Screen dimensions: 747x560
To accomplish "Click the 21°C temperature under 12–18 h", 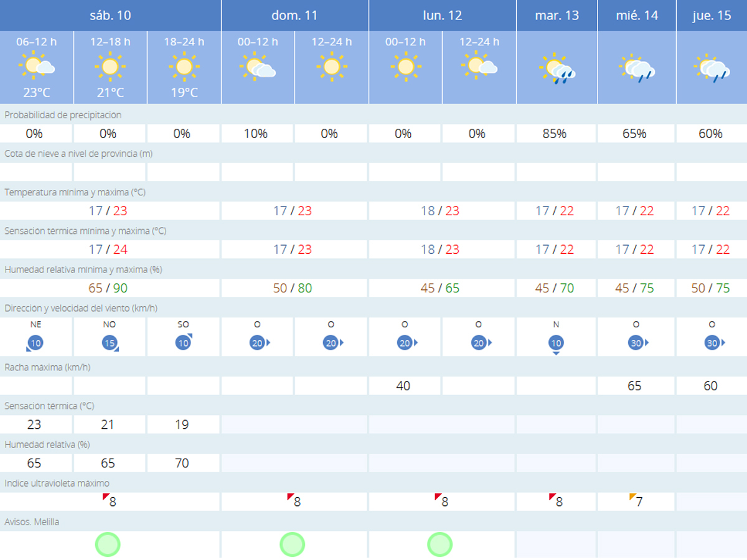I will (x=110, y=93).
